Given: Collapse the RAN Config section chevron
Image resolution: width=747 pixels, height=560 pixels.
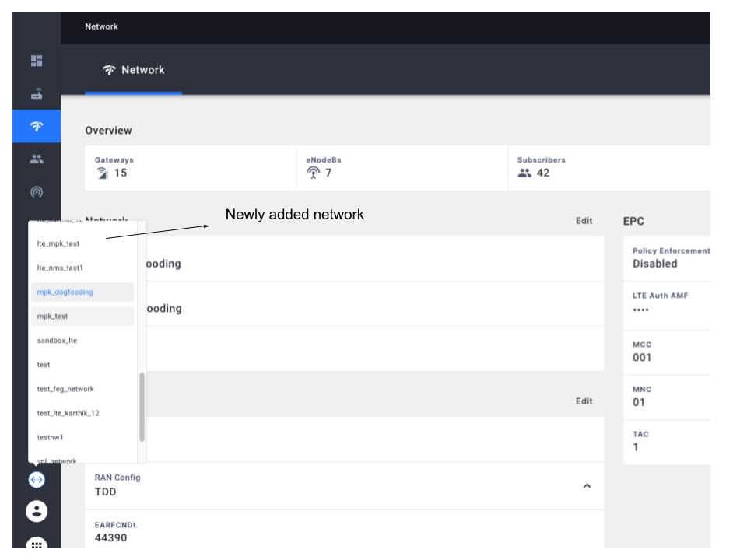Looking at the screenshot, I should point(587,485).
